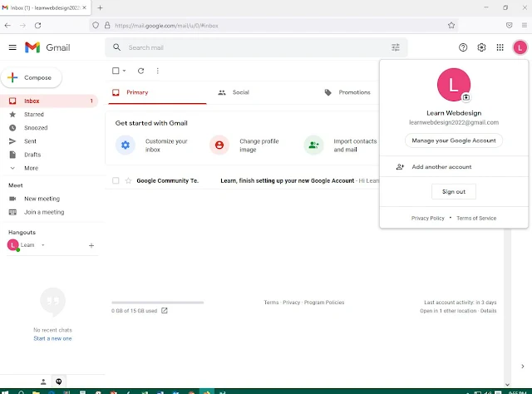Click the search magnifier icon
532x394 pixels.
tap(116, 47)
